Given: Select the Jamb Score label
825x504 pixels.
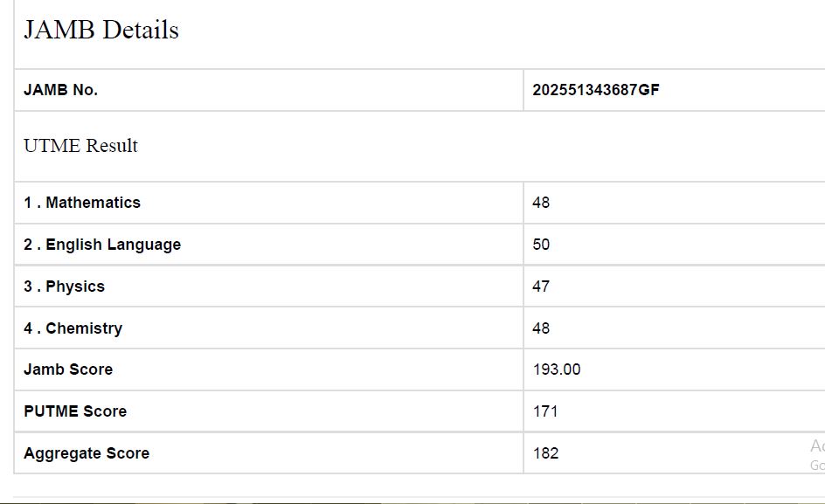Looking at the screenshot, I should pos(68,369).
